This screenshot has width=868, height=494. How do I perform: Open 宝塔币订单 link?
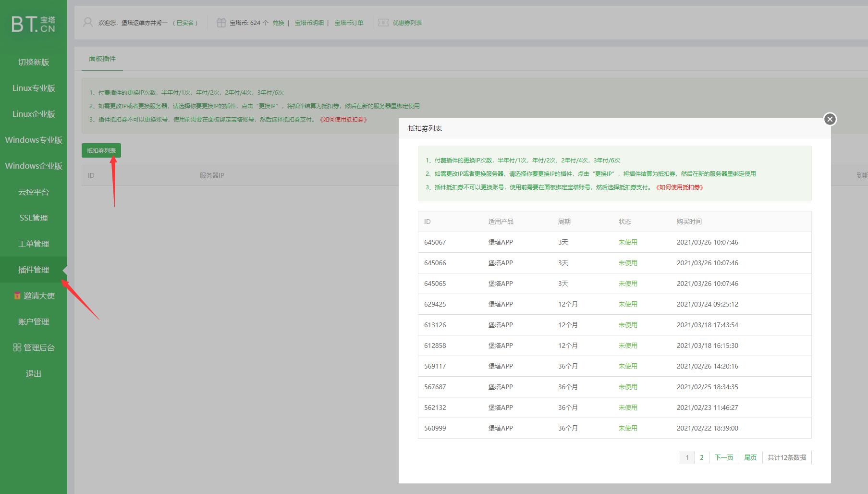[x=349, y=23]
